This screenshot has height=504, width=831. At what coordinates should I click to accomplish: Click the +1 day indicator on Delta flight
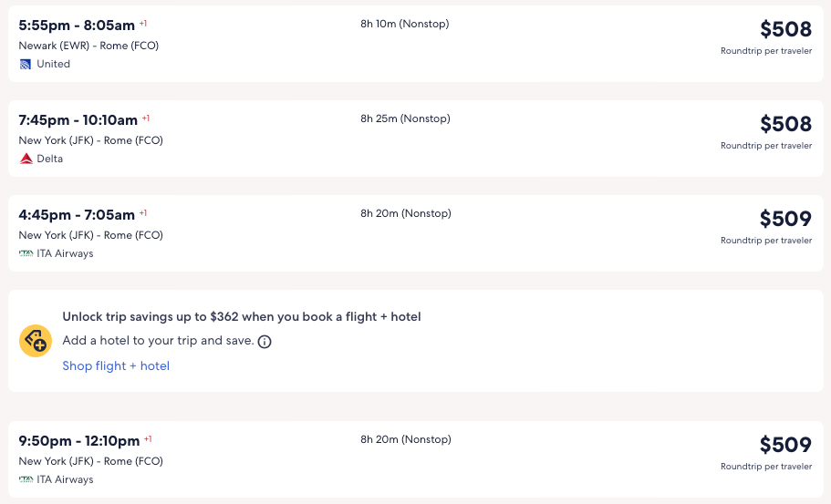click(146, 118)
